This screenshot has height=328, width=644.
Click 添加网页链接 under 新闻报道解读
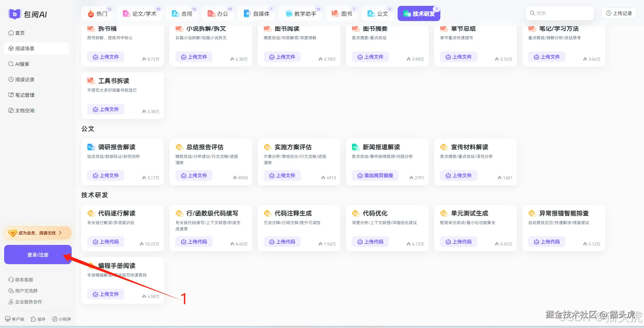pyautogui.click(x=375, y=176)
